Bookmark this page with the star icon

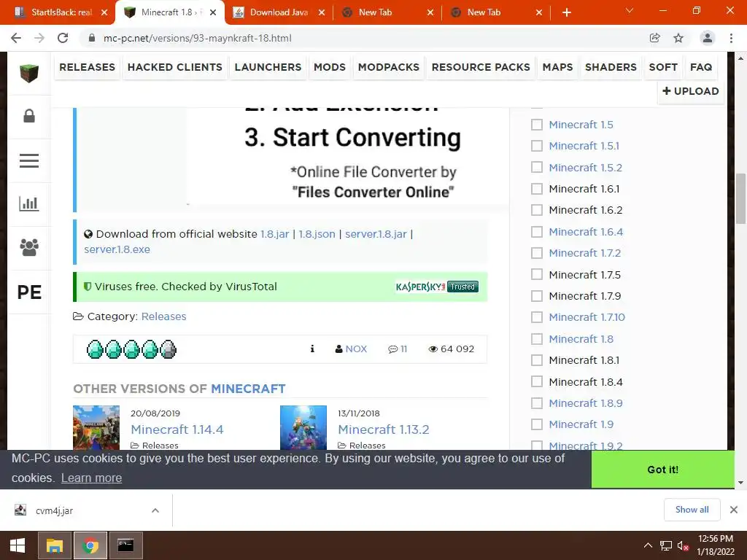click(x=678, y=38)
